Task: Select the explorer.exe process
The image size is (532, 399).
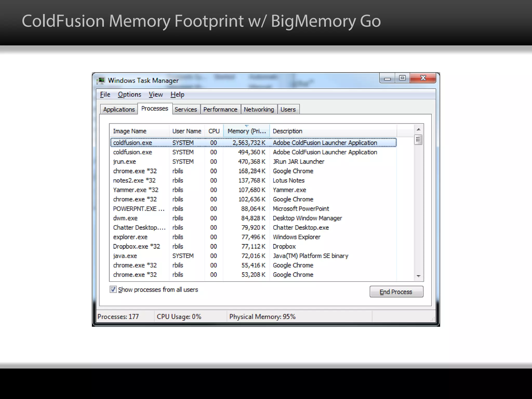Action: (253, 237)
